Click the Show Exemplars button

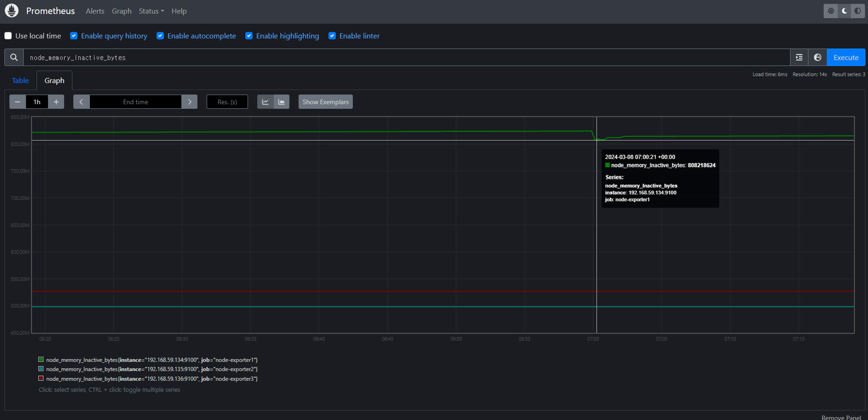click(325, 102)
